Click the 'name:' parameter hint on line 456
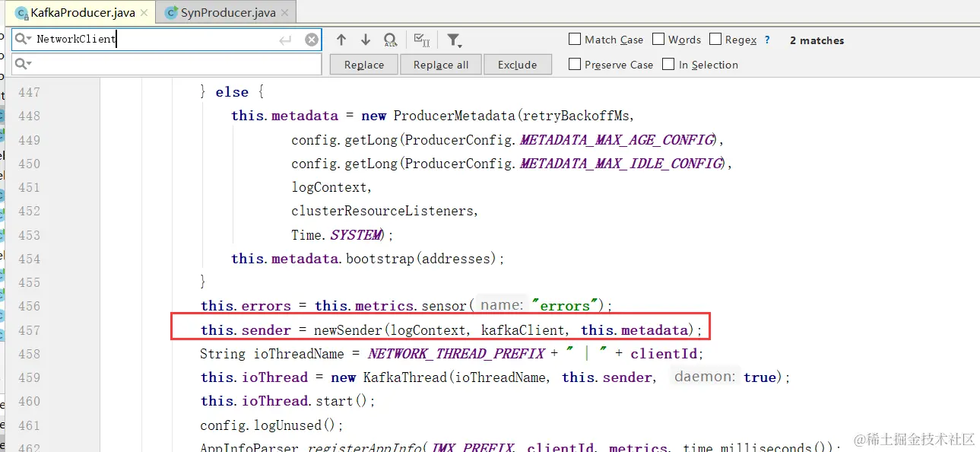Viewport: 980px width, 452px height. click(503, 305)
